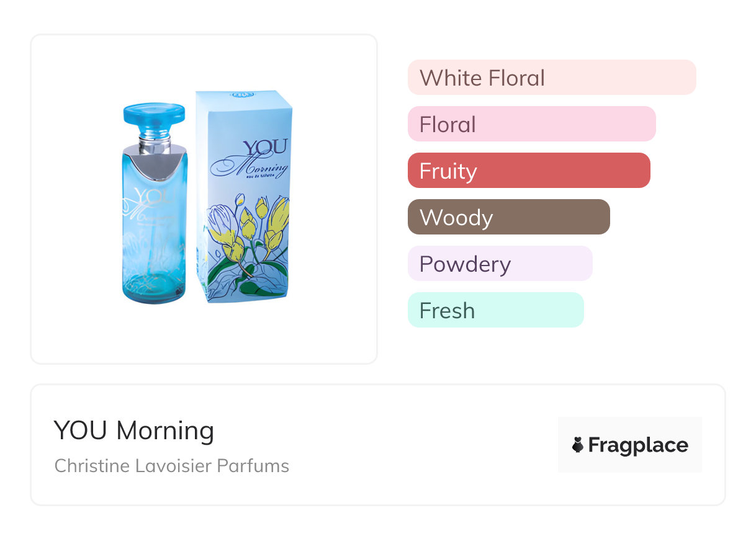Click the small round emblem atop the box
Image resolution: width=756 pixels, height=536 pixels.
point(238,95)
